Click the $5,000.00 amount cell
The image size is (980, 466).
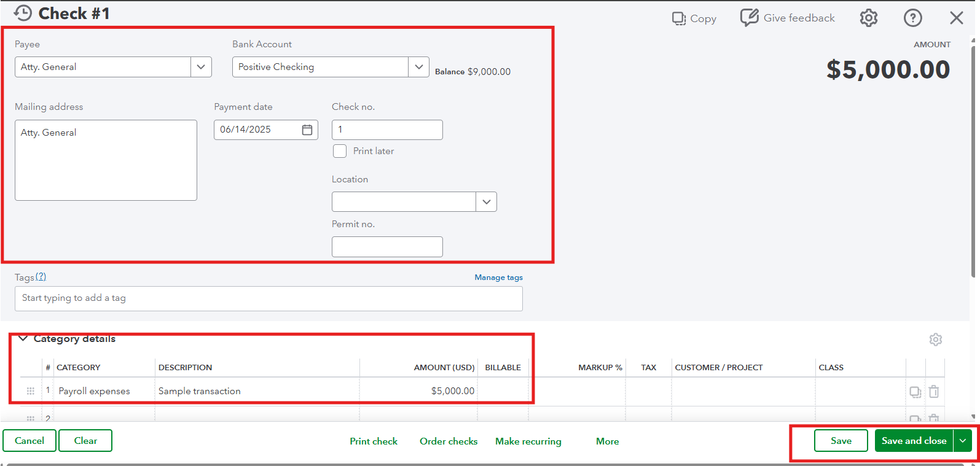pyautogui.click(x=418, y=391)
